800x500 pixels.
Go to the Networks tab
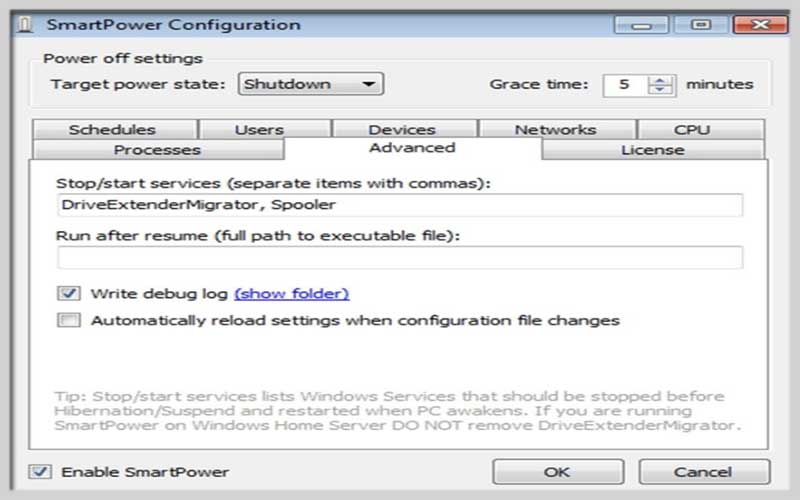[x=557, y=130]
